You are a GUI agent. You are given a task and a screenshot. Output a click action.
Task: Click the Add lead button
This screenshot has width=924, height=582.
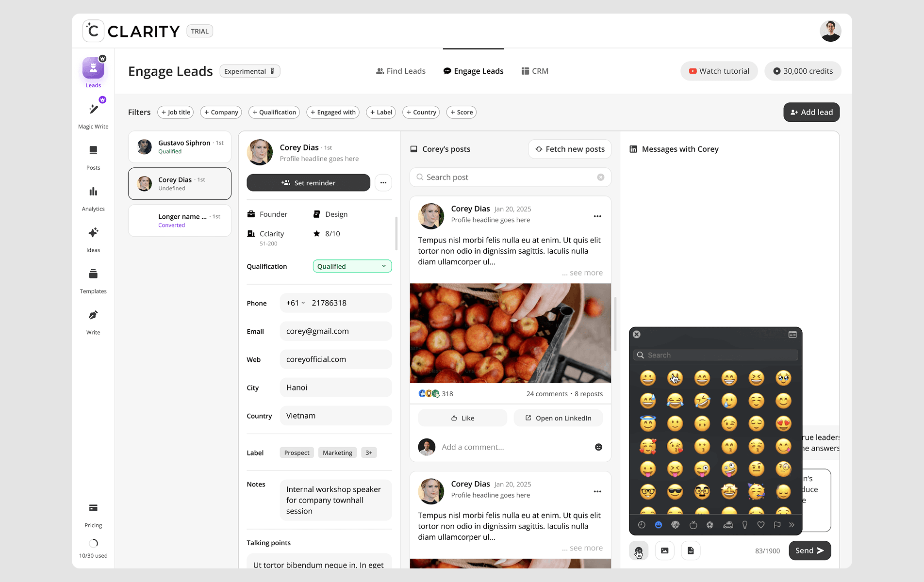[811, 112]
